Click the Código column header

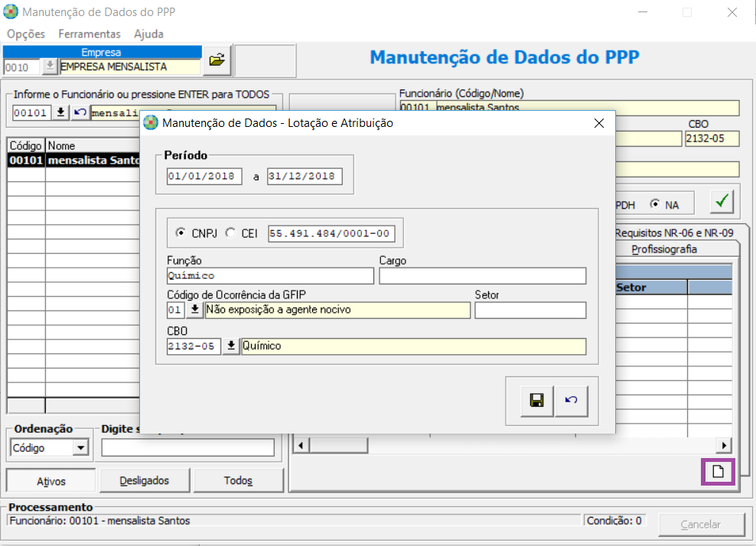coord(26,145)
